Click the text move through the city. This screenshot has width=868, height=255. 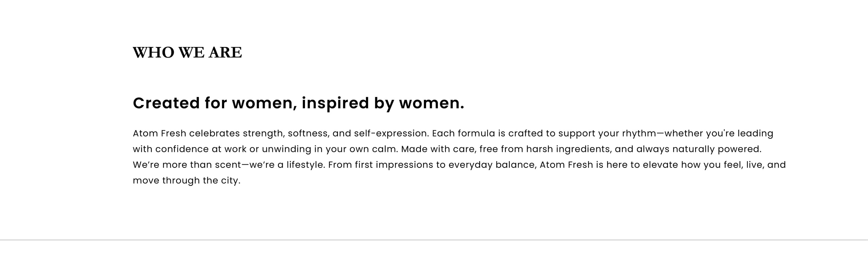coord(187,181)
